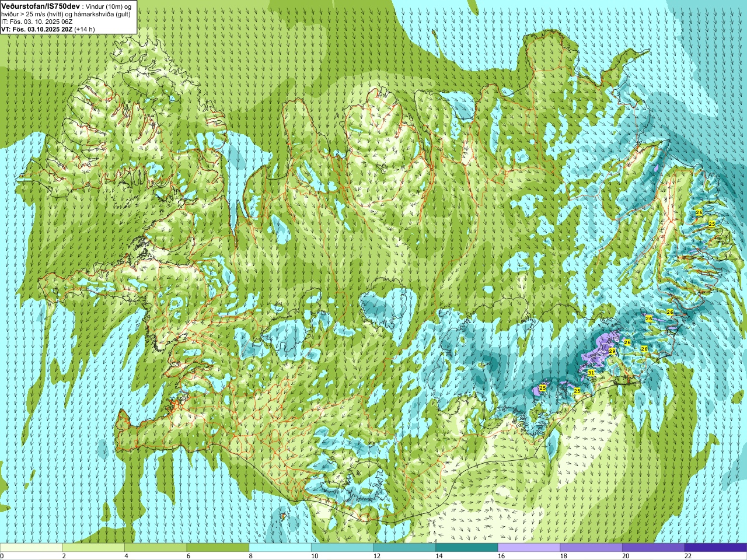Click the legend scale value 6
Image resolution: width=747 pixels, height=560 pixels.
(x=188, y=556)
